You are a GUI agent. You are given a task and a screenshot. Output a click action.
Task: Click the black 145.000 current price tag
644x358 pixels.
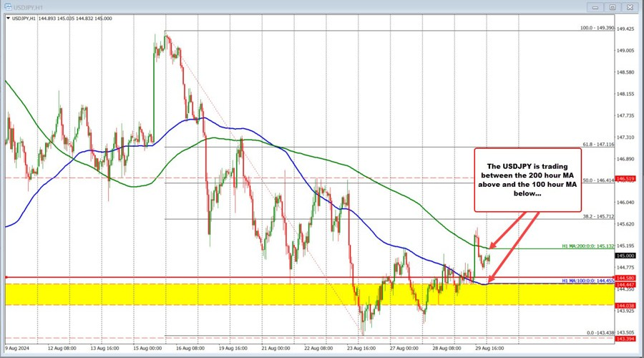point(625,256)
